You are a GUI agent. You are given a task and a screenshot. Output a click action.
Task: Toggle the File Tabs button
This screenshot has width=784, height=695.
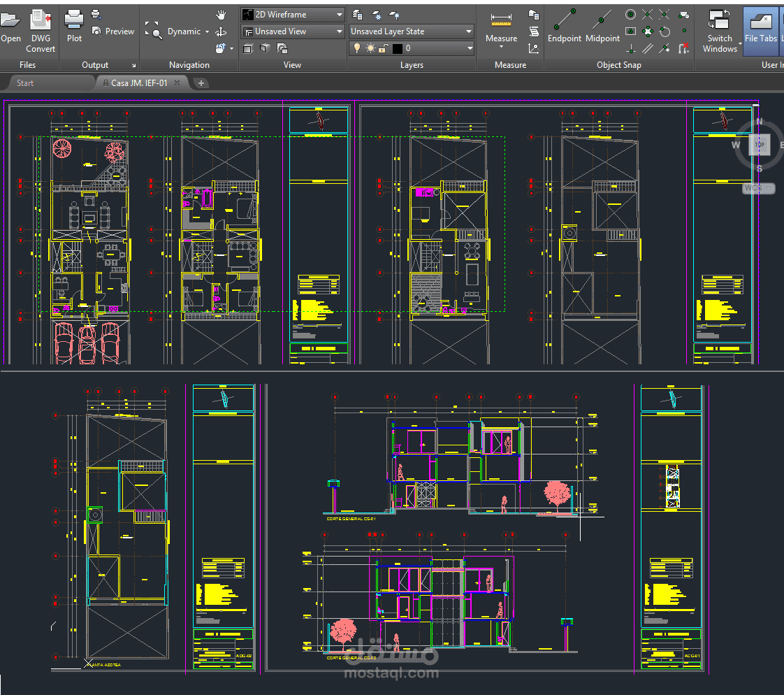(760, 31)
